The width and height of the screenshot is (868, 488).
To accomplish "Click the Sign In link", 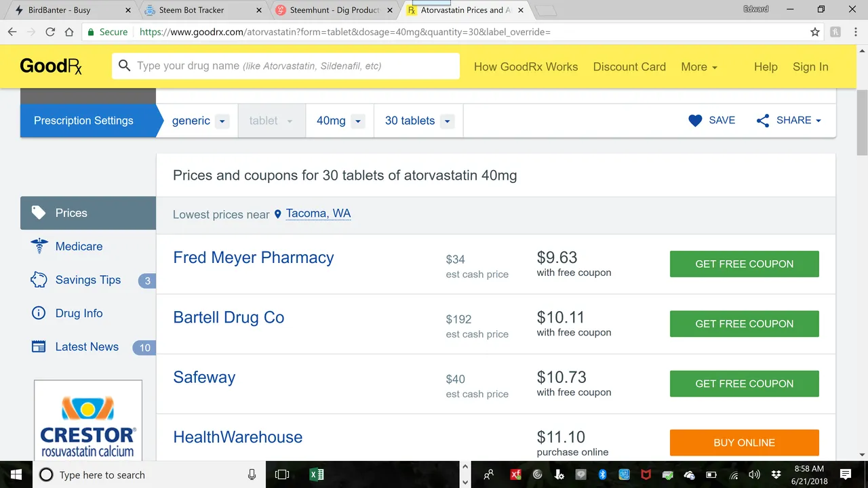I will pos(810,66).
